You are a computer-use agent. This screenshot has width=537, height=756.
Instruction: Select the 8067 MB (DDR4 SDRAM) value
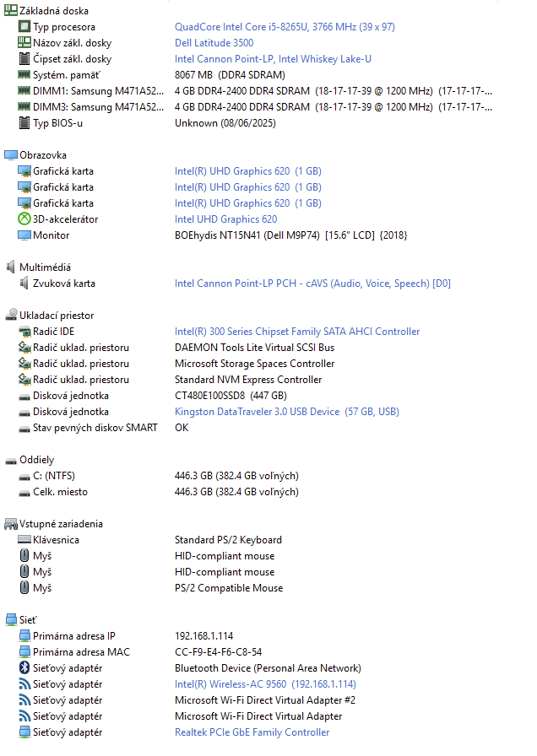230,75
